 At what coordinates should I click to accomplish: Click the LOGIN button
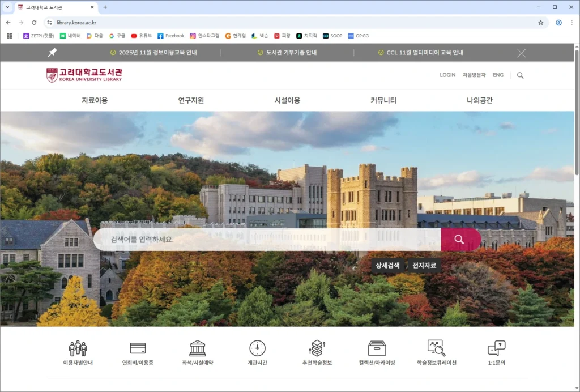(447, 75)
